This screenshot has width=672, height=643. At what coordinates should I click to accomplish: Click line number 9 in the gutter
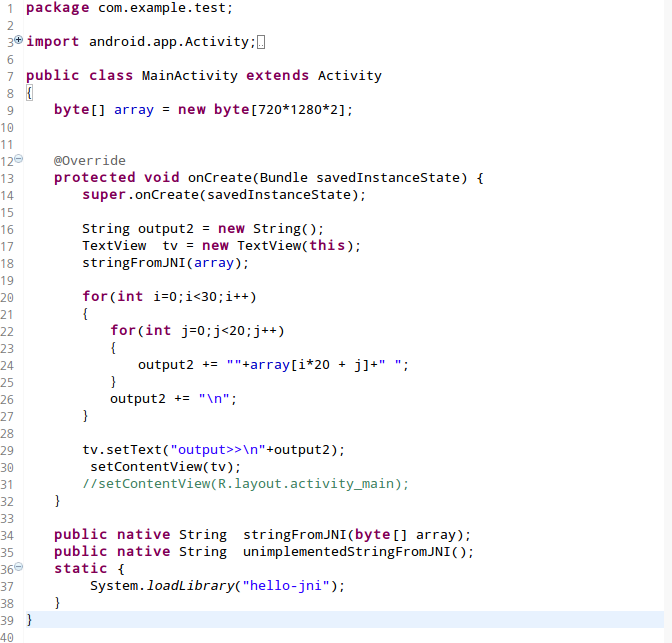click(10, 111)
